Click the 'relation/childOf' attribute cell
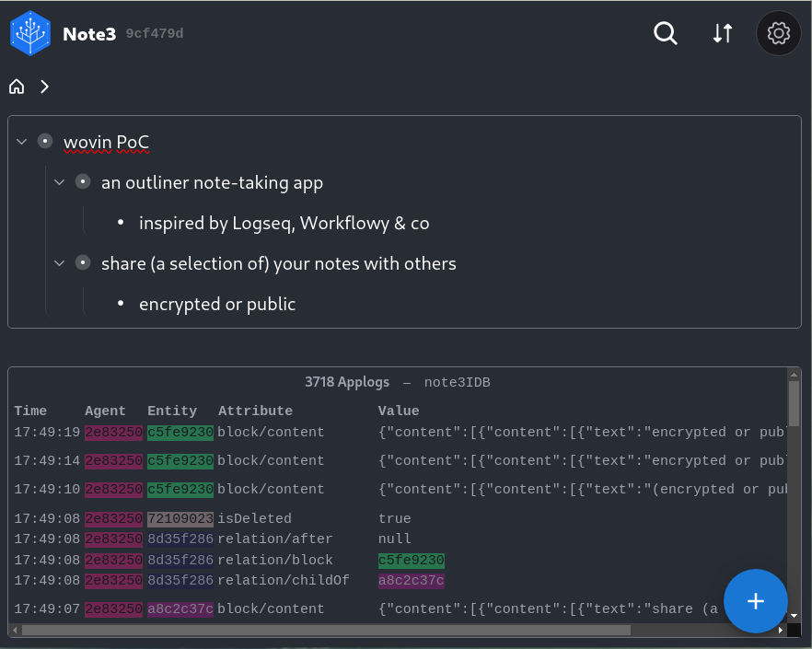 point(284,580)
